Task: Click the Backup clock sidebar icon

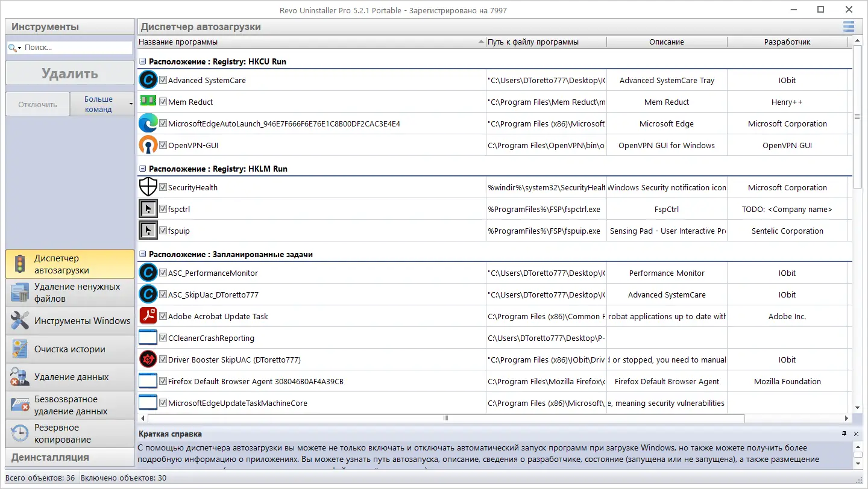Action: 20,434
